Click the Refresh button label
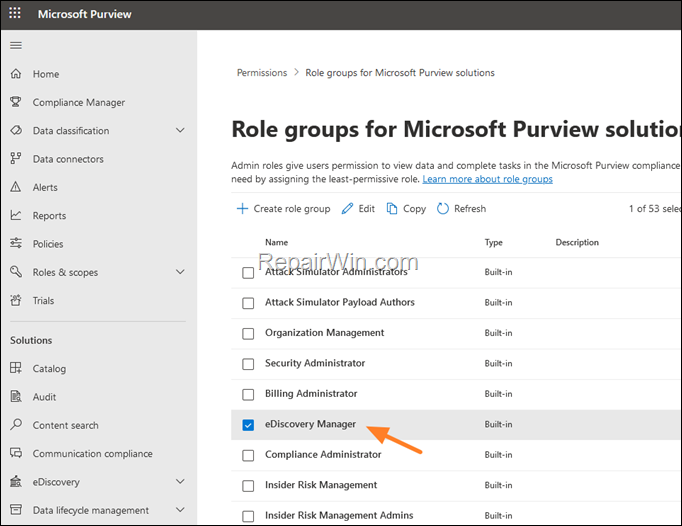This screenshot has height=526, width=682. pos(470,209)
